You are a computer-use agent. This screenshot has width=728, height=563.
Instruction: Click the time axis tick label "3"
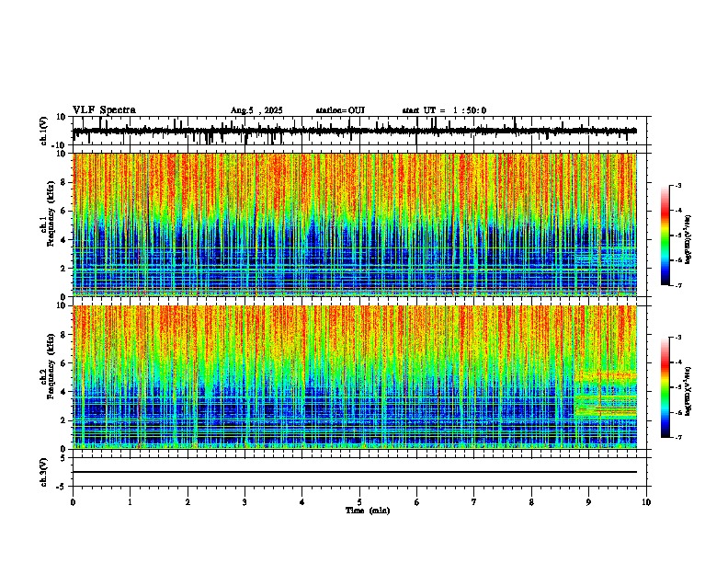[x=245, y=502]
